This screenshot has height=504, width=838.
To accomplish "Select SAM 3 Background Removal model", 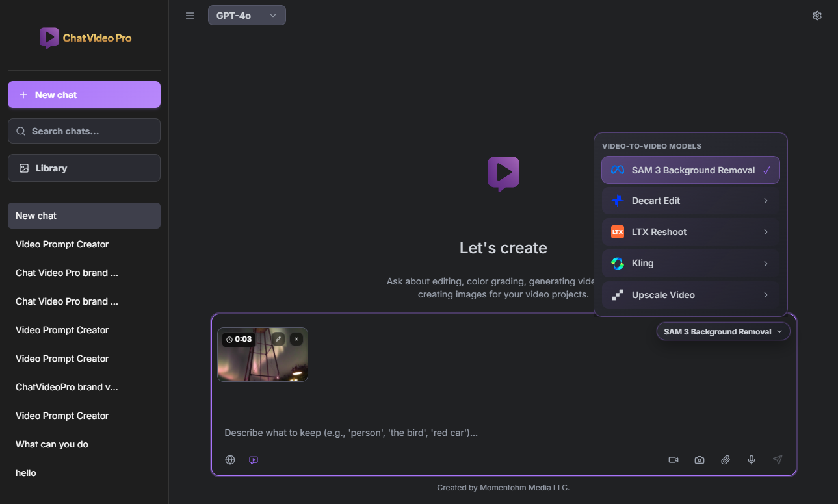I will (690, 170).
